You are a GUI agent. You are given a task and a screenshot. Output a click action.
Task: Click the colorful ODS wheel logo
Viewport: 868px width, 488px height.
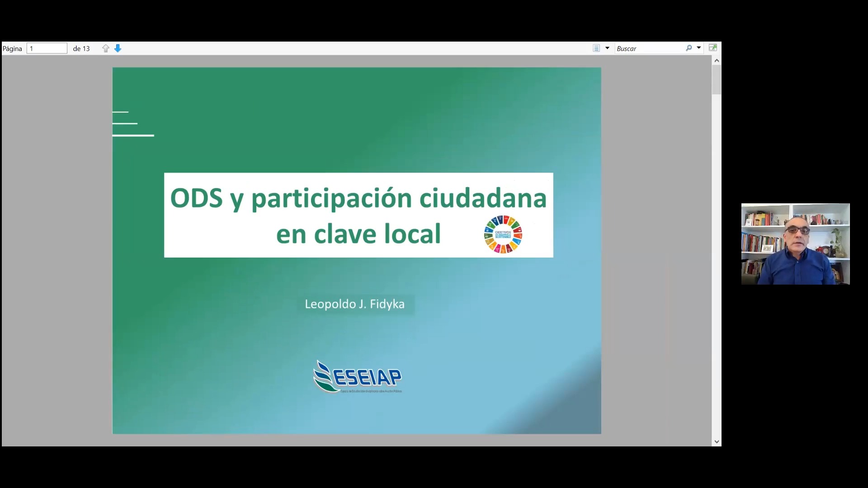tap(503, 234)
